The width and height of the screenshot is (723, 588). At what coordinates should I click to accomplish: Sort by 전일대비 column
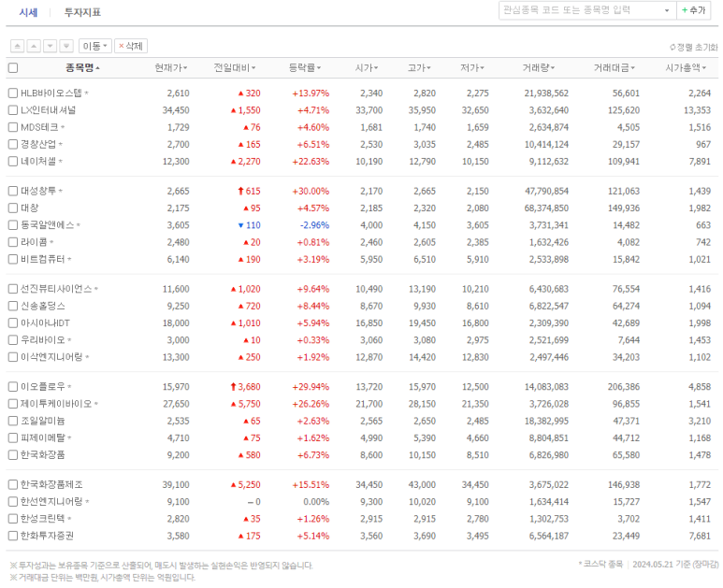(x=234, y=68)
